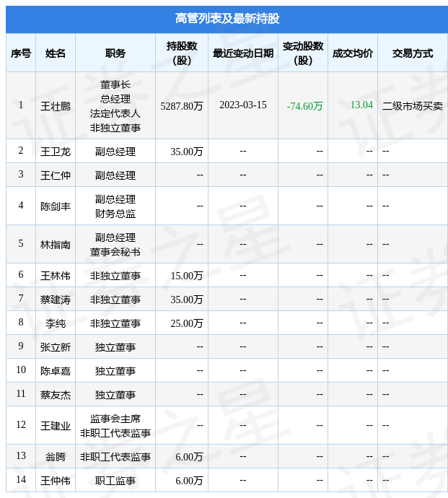
Task: Click 财务总监 in 陈剑丰's row
Action: [115, 214]
